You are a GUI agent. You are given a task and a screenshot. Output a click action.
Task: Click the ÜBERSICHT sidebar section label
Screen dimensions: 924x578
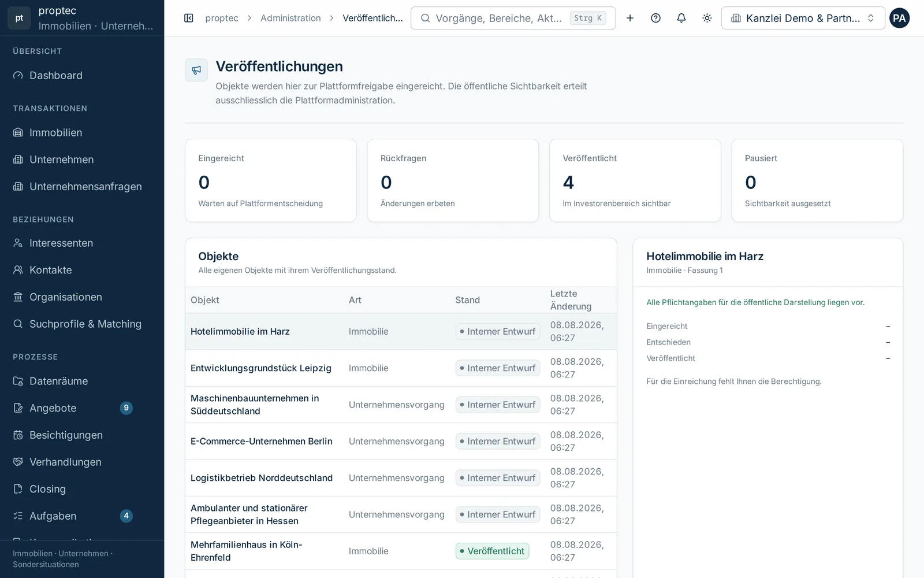tap(38, 51)
